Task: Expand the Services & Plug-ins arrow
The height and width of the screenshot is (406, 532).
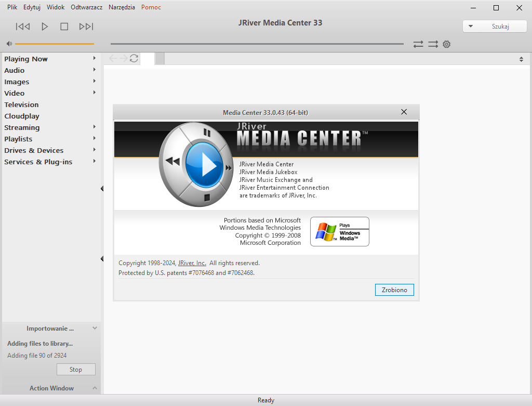Action: [95, 161]
